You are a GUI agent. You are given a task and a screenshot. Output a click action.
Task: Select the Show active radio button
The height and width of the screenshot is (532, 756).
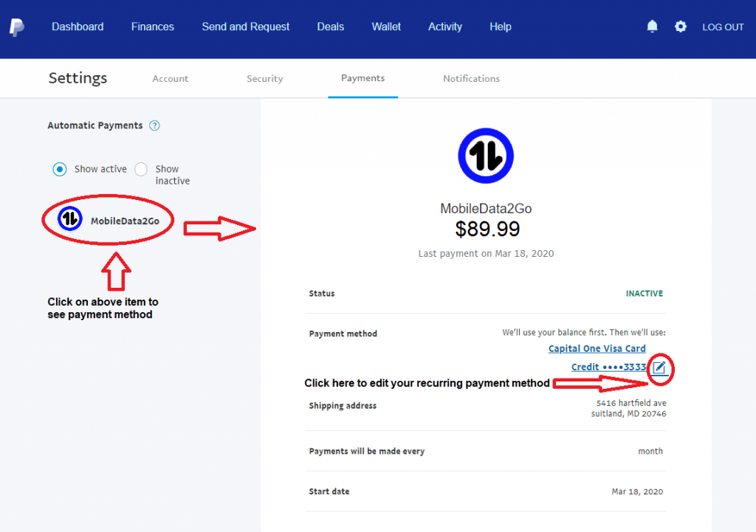[x=60, y=169]
